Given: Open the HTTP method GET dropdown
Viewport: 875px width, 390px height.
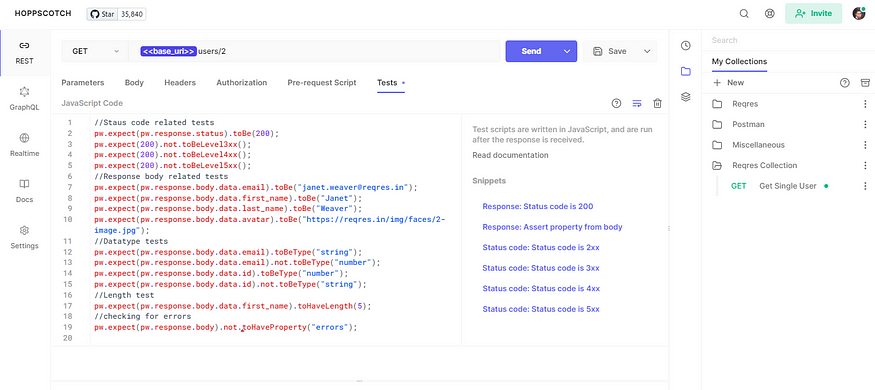Looking at the screenshot, I should pos(95,51).
